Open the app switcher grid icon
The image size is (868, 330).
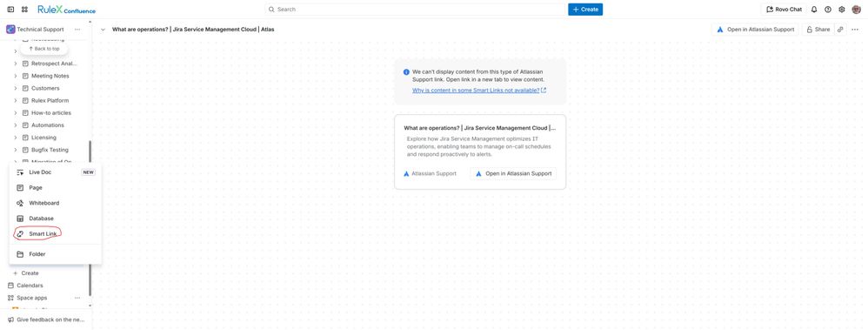point(24,10)
